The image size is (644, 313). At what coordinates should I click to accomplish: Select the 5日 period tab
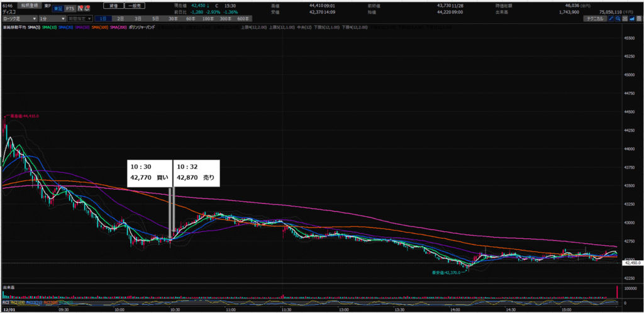click(x=155, y=19)
